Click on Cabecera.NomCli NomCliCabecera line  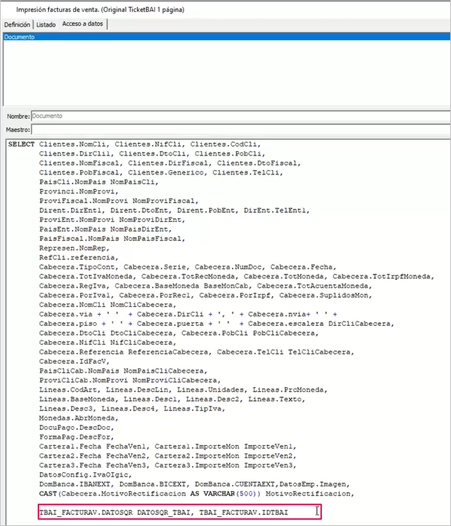[x=107, y=305]
